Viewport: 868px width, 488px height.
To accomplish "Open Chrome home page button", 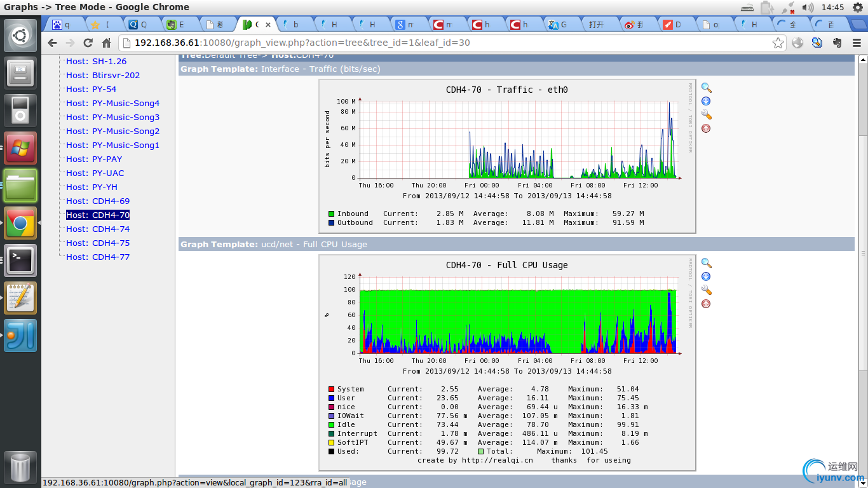I will point(106,43).
